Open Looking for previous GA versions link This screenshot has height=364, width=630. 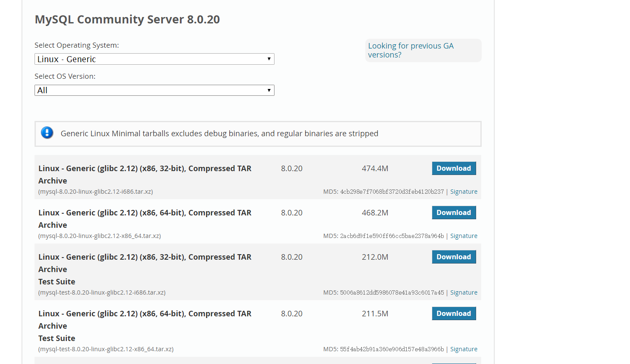[411, 50]
